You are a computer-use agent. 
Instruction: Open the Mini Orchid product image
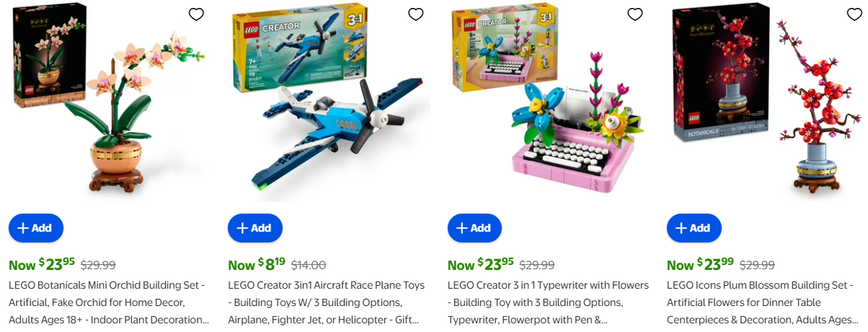pyautogui.click(x=108, y=102)
